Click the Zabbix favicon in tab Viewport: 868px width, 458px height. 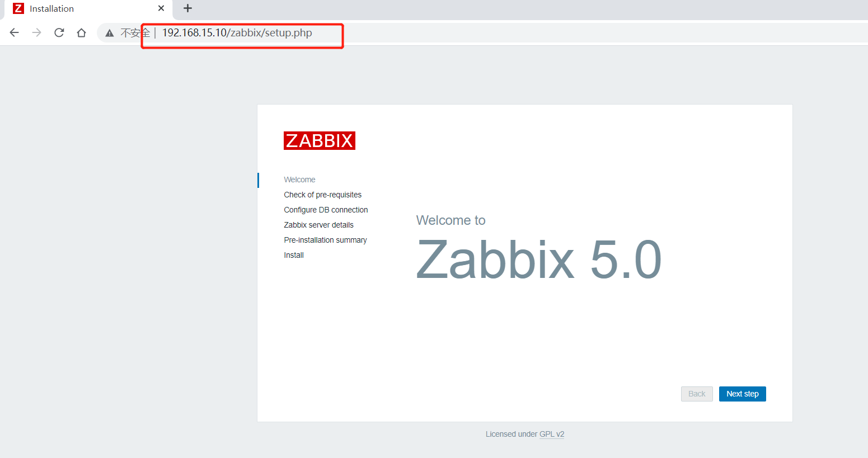[x=18, y=8]
